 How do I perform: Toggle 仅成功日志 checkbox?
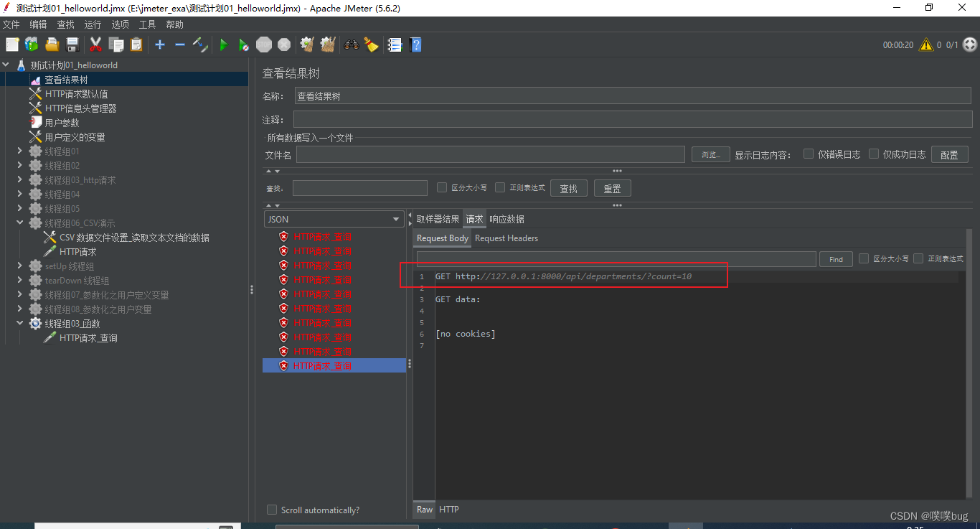(x=874, y=154)
